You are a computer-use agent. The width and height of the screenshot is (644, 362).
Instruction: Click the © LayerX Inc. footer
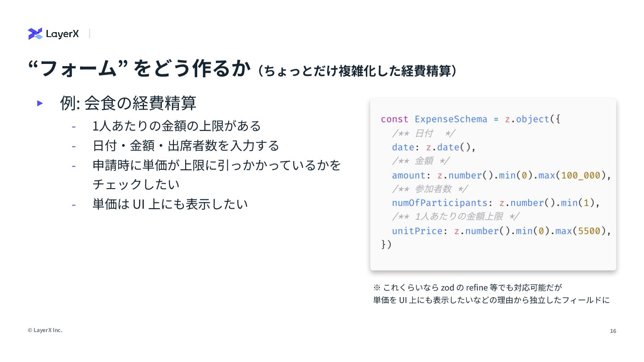click(x=45, y=330)
